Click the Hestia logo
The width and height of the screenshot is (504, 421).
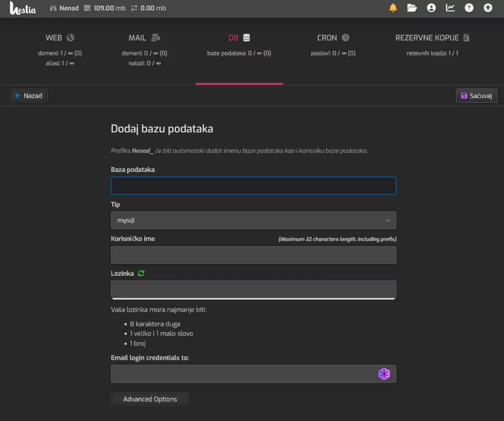coord(23,8)
